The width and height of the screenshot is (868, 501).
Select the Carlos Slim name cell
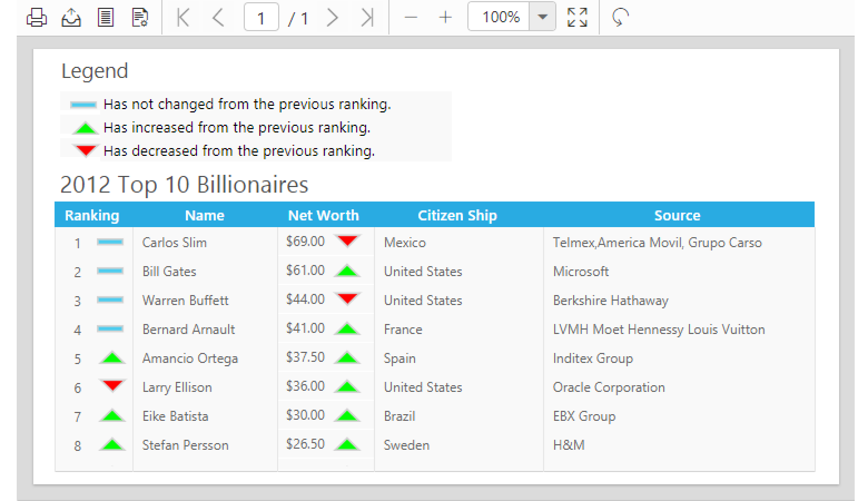175,243
